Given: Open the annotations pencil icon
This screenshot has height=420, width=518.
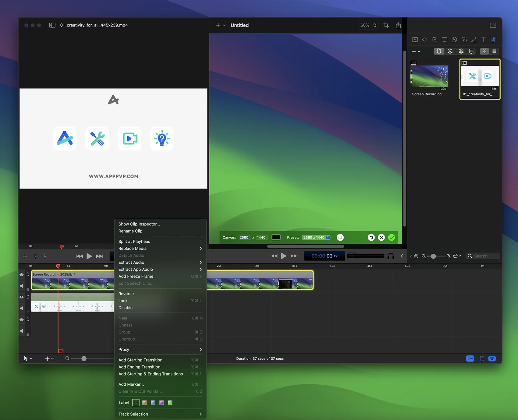Looking at the screenshot, I should pos(474,40).
